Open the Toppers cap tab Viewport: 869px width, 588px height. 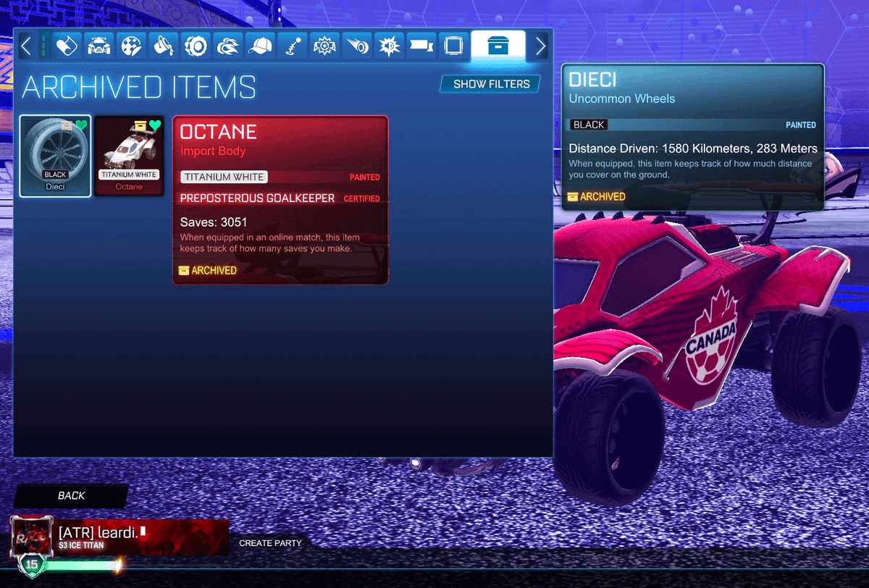tap(260, 46)
